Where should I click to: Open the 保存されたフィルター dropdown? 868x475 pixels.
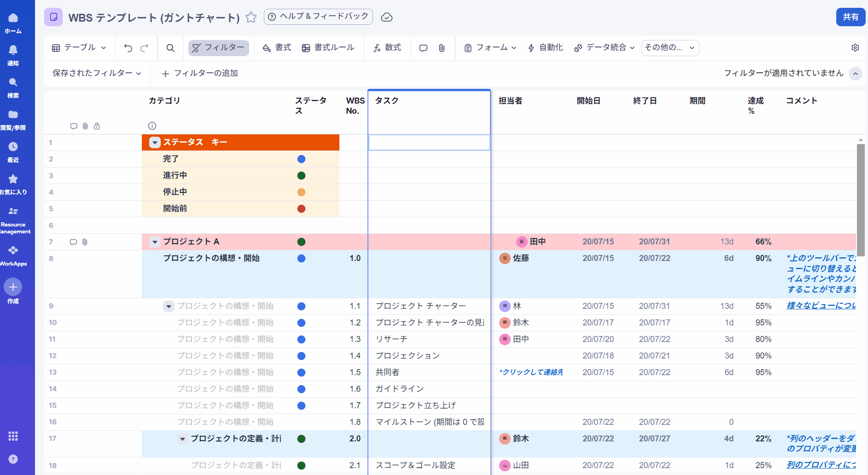pos(97,73)
